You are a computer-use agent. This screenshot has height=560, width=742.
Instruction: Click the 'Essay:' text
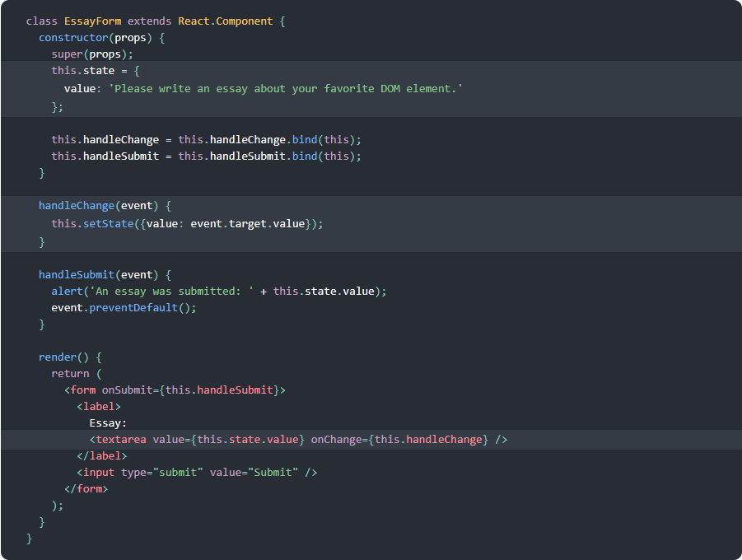point(108,423)
